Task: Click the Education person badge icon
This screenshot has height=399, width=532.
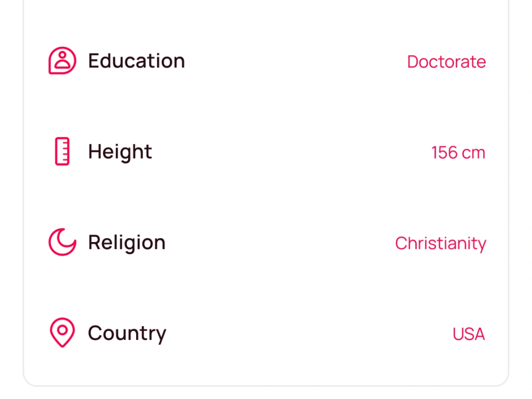Action: (x=62, y=61)
